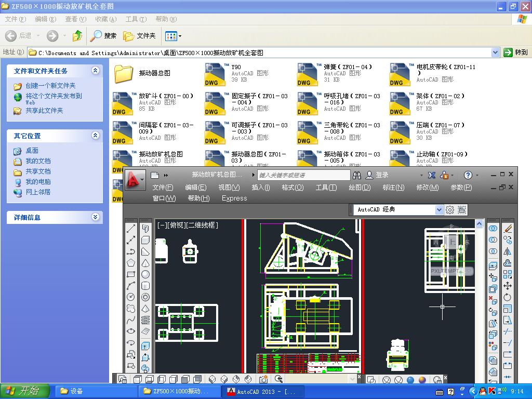The width and height of the screenshot is (532, 399).
Task: Collapse the 文件和文件夹任务 panel
Action: [x=95, y=71]
